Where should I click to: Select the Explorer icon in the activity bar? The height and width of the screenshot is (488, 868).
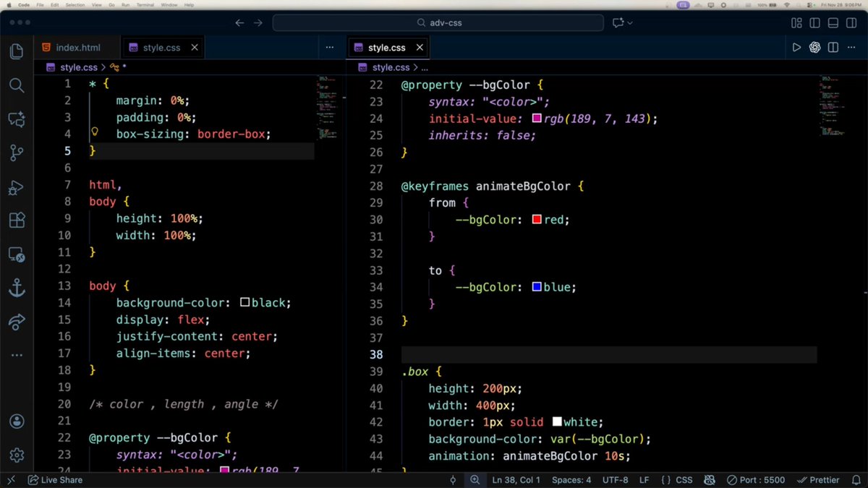pos(17,51)
